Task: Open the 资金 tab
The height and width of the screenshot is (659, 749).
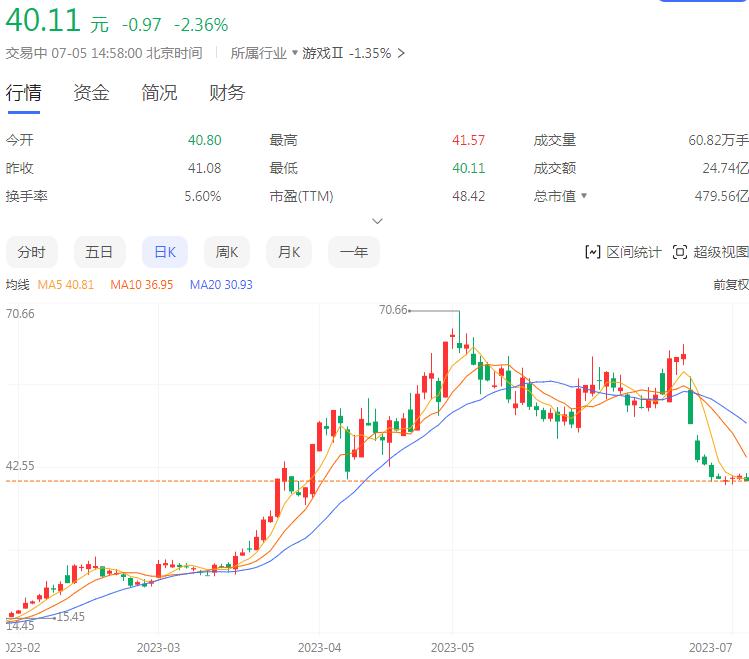Action: (91, 93)
